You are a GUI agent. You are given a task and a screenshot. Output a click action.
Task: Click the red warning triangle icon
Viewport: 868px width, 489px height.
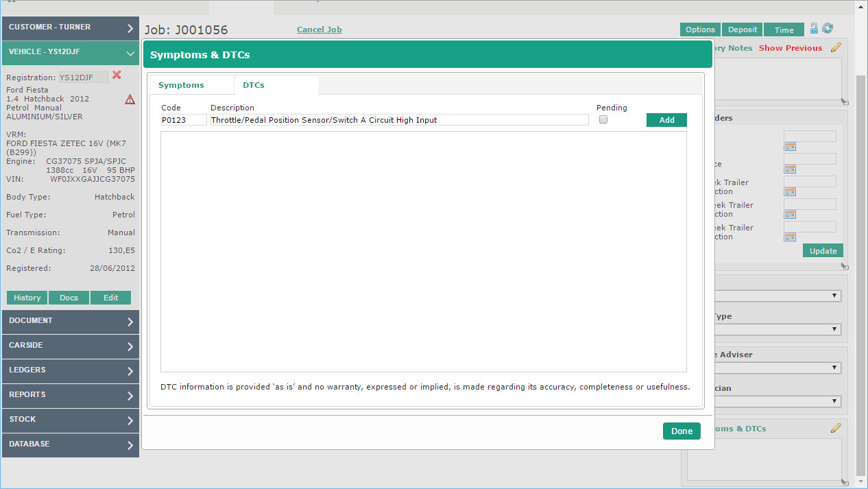pos(130,99)
